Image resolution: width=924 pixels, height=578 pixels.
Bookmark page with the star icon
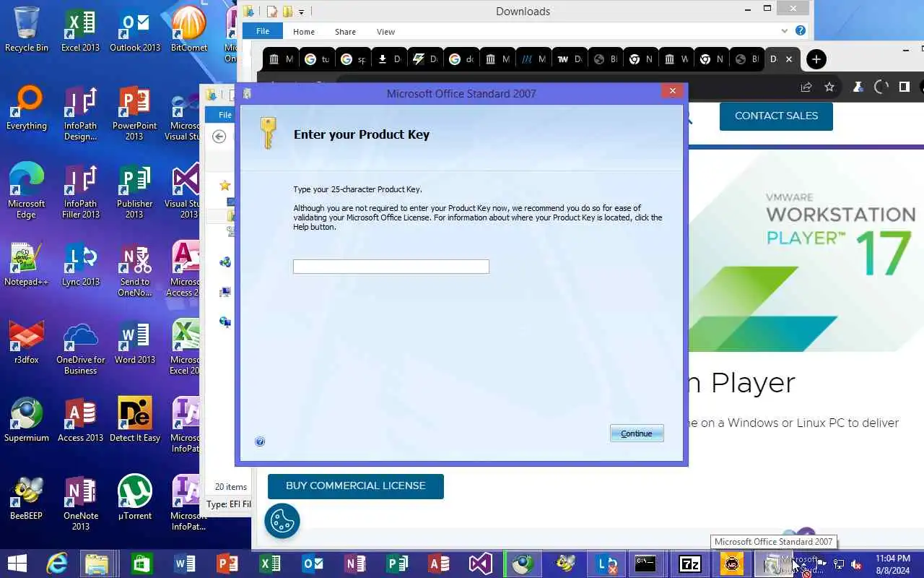[829, 87]
